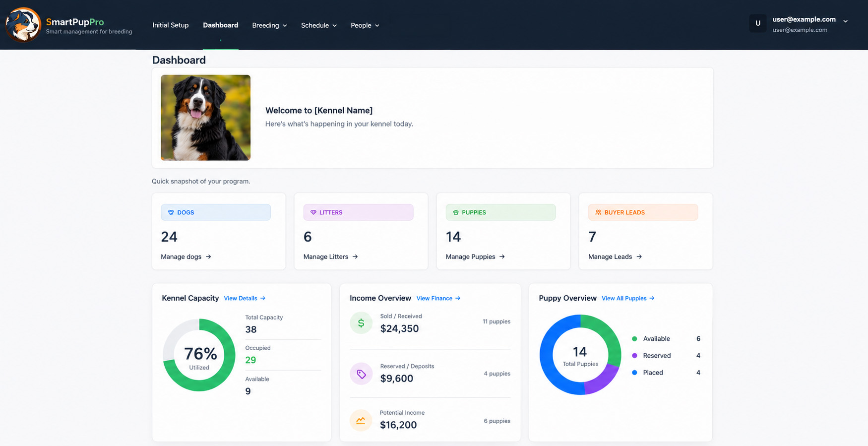Click the arrow next to Manage Litters
This screenshot has width=868, height=446.
[x=355, y=257]
